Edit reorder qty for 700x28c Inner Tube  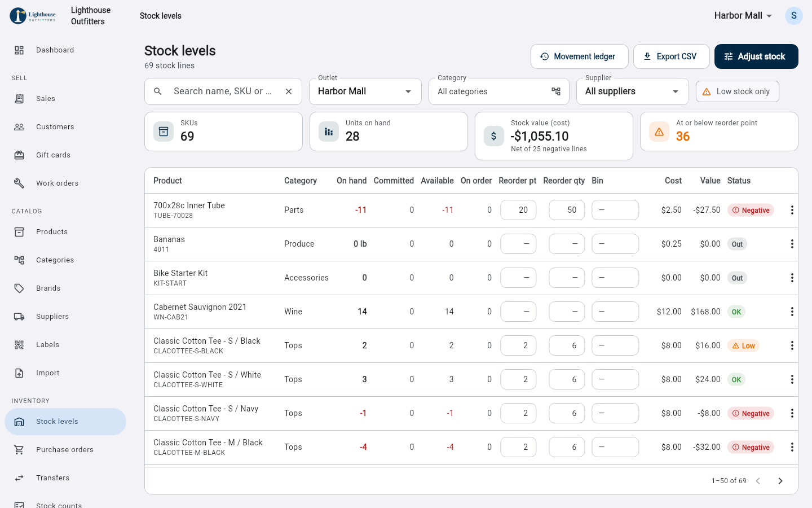[x=567, y=210]
